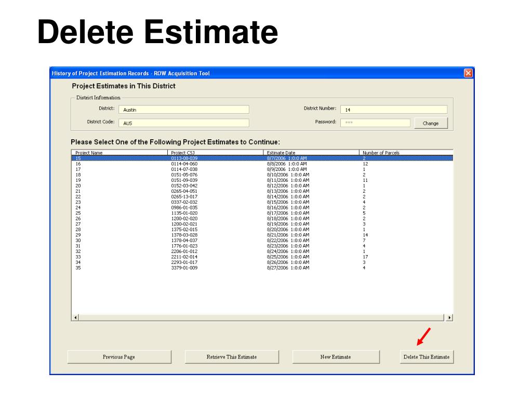Click parcel count 7 in row 30
Viewport: 532px width, 399px height.
pyautogui.click(x=364, y=241)
